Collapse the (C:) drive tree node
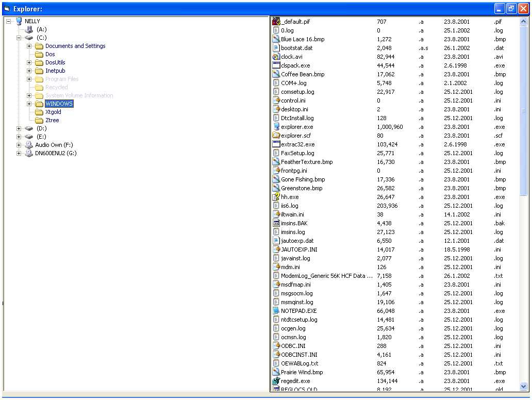532x400 pixels. point(19,38)
